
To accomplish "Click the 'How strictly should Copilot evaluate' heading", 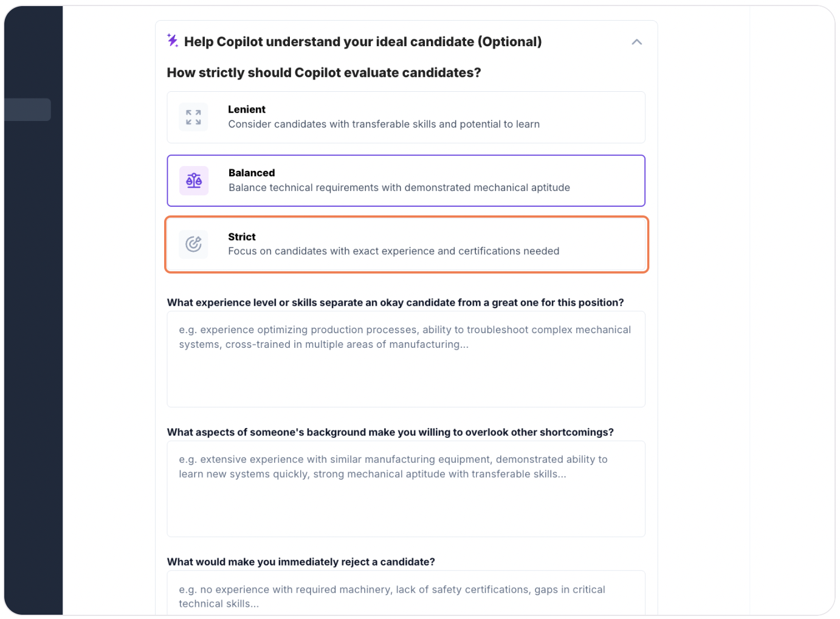I will [x=324, y=72].
